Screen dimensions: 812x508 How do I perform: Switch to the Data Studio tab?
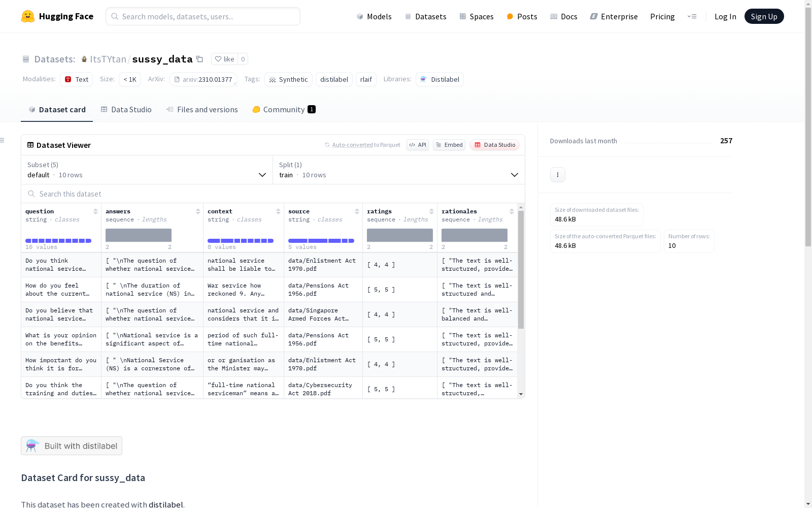point(126,109)
